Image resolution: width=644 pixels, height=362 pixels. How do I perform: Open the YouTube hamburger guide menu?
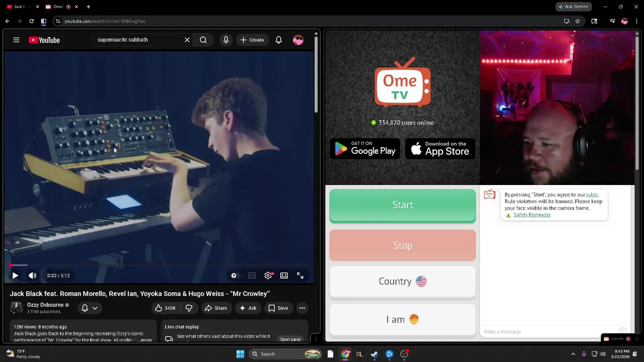16,40
